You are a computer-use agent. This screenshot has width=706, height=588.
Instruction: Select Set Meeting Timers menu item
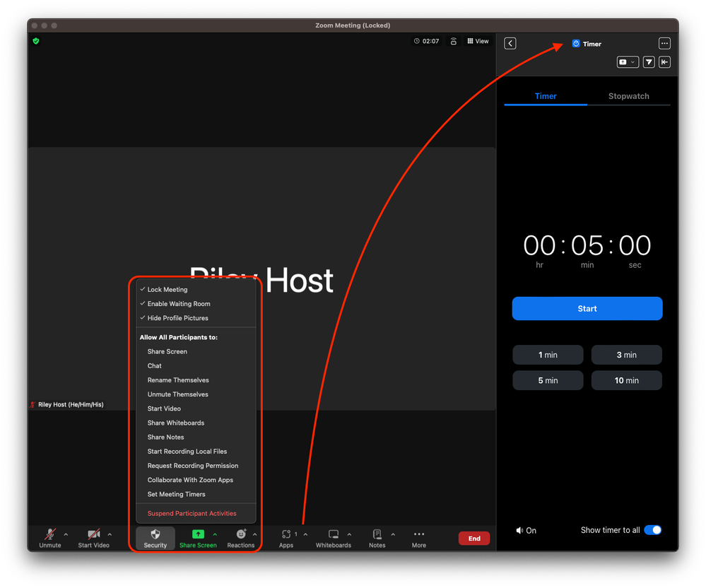point(176,495)
